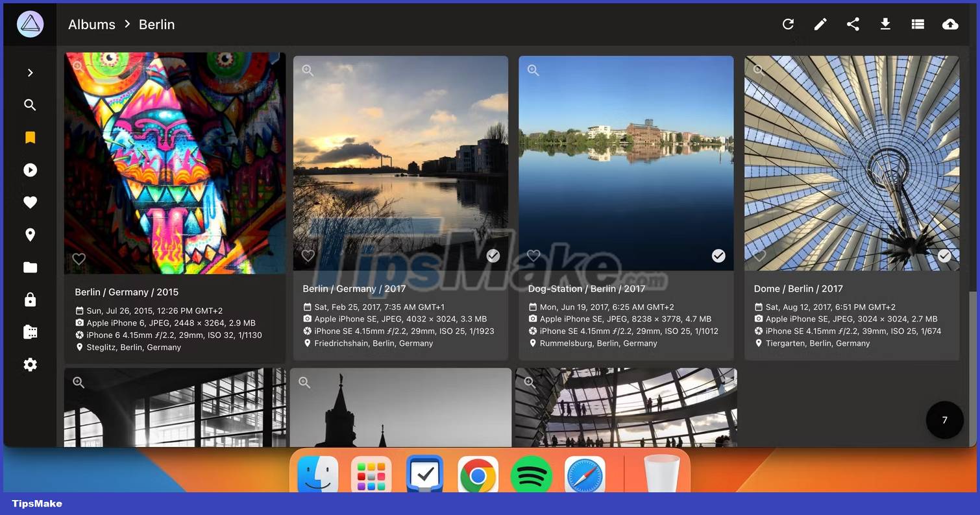Open the Favorites section in the sidebar
The image size is (980, 515).
pyautogui.click(x=30, y=202)
